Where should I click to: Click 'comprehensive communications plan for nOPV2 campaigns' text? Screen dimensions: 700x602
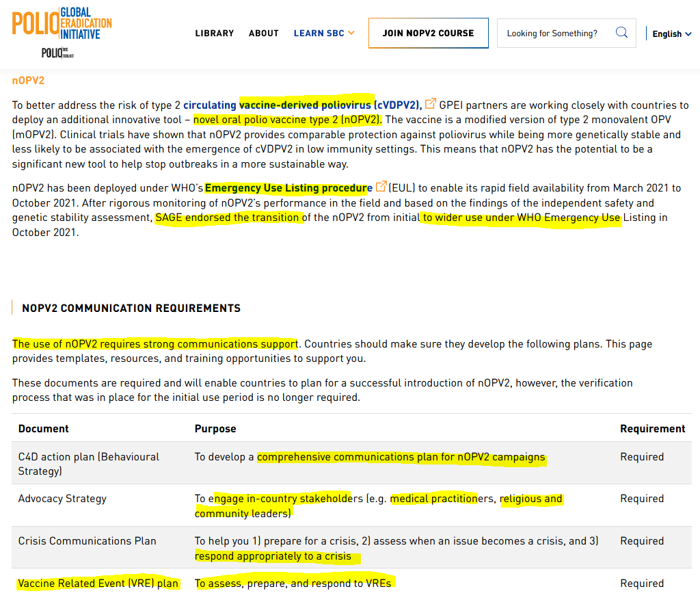point(401,457)
